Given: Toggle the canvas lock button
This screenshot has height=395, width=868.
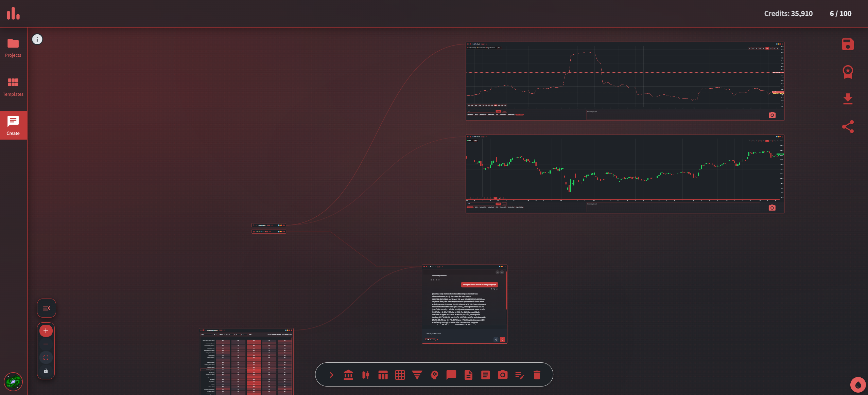Looking at the screenshot, I should pyautogui.click(x=46, y=371).
